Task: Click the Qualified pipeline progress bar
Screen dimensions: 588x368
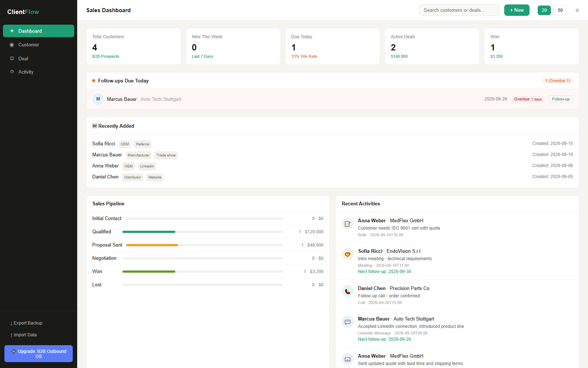Action: pos(202,232)
